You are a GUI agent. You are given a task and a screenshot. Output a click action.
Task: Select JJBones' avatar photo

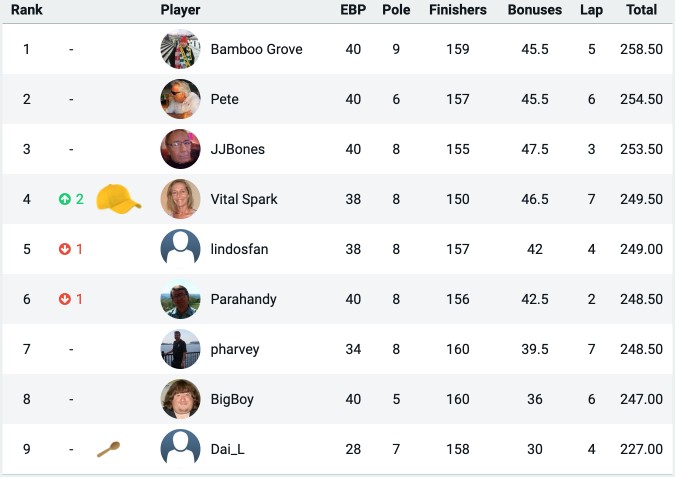coord(180,149)
